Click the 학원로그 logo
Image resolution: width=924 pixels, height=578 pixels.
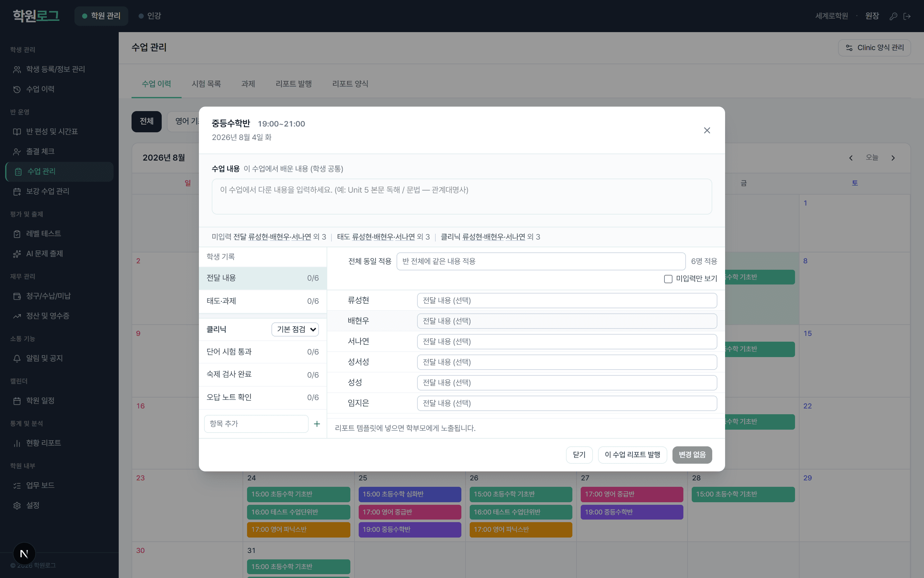coord(36,16)
